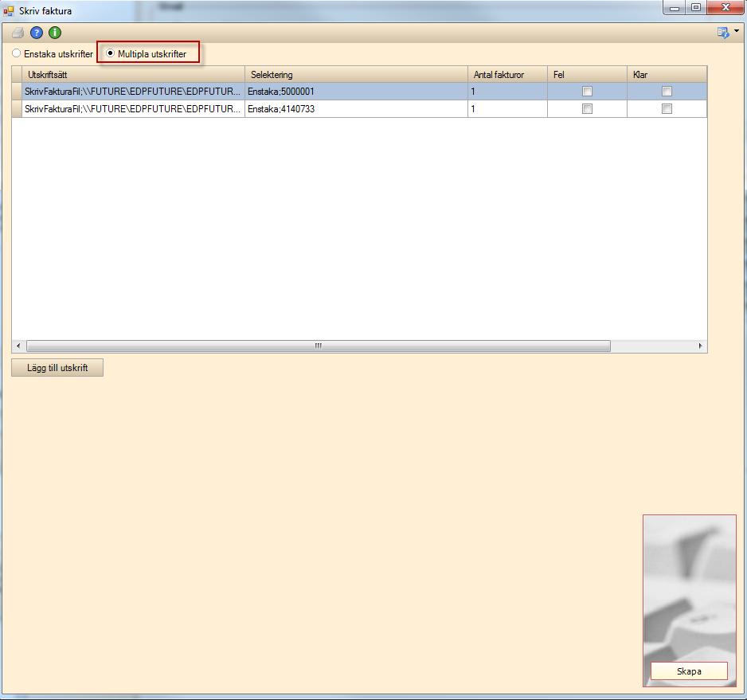The height and width of the screenshot is (700, 747).
Task: Select Enstaka utskrifter radio button
Action: tap(17, 53)
